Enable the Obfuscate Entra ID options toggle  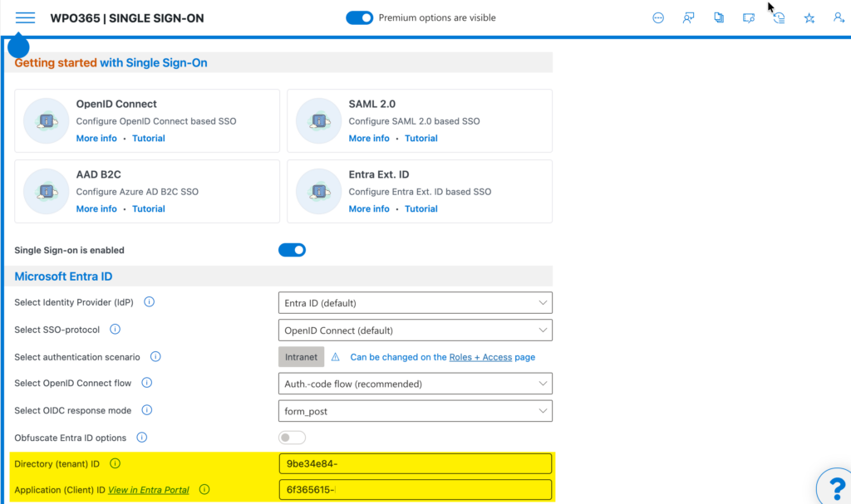(292, 438)
